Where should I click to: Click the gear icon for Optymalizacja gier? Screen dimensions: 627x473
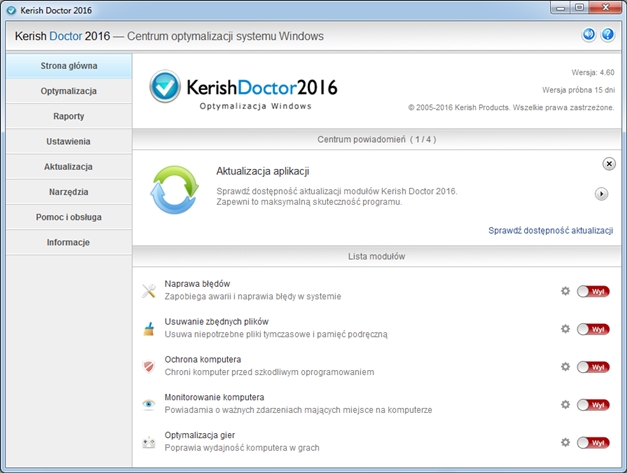pos(565,442)
